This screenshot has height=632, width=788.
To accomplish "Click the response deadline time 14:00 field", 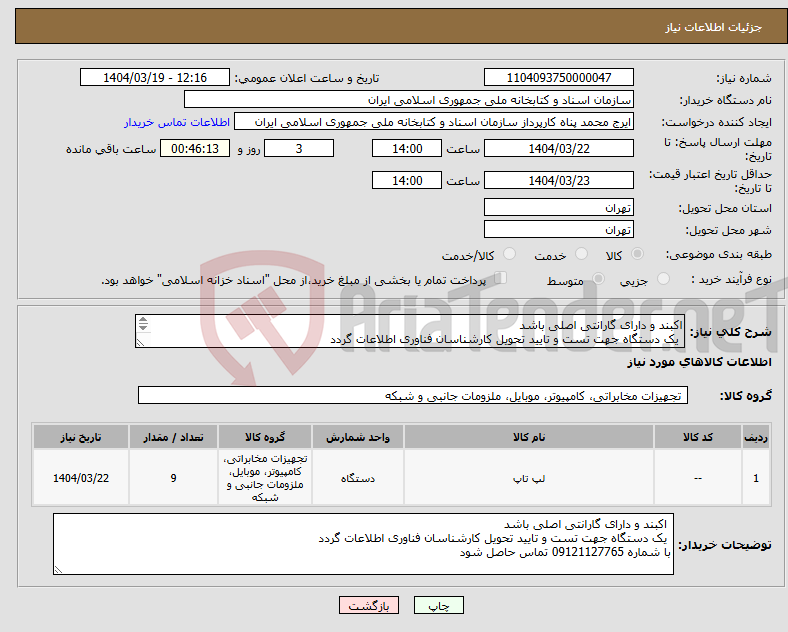I will (407, 148).
